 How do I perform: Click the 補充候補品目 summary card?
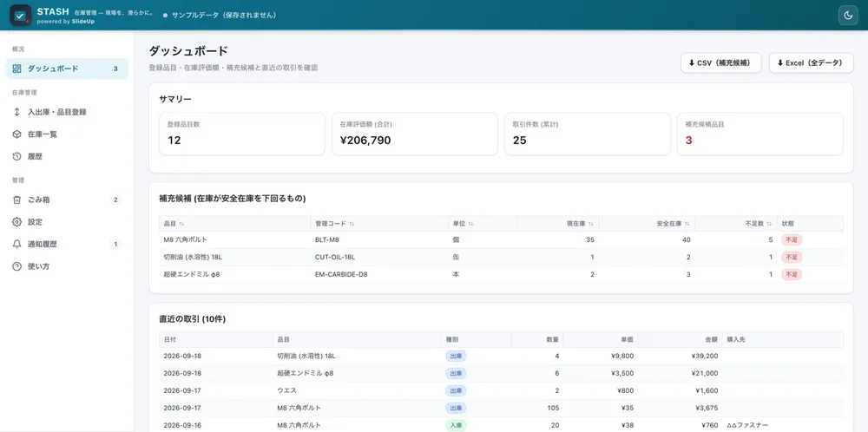[760, 134]
